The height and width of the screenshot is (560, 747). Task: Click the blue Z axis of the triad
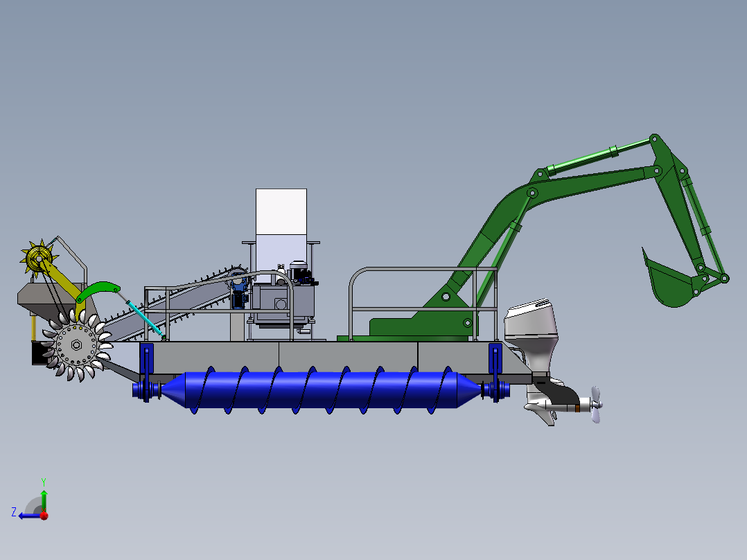point(30,516)
